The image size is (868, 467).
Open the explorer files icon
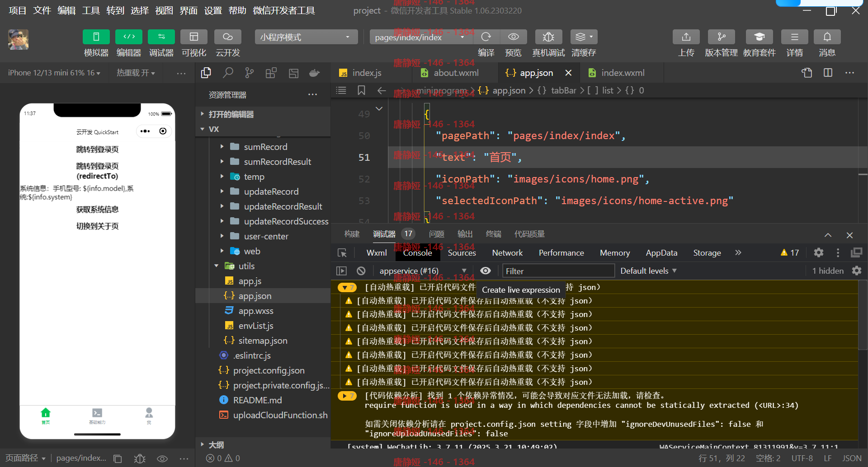pyautogui.click(x=206, y=73)
